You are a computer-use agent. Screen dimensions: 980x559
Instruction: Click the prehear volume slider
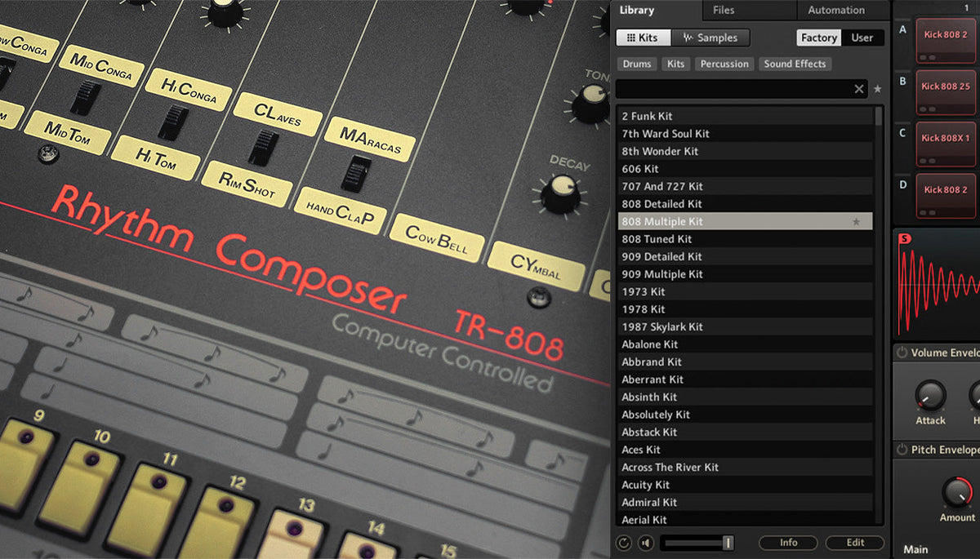pyautogui.click(x=697, y=543)
